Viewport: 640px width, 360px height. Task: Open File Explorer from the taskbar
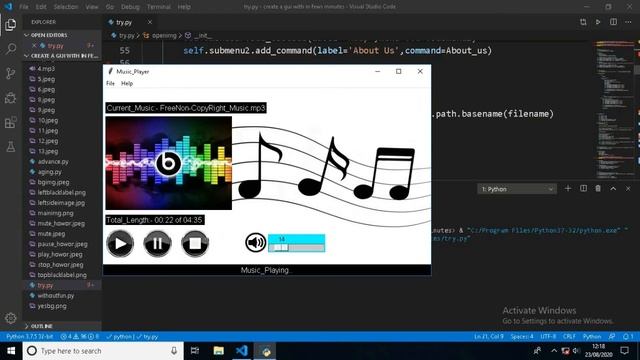point(218,351)
